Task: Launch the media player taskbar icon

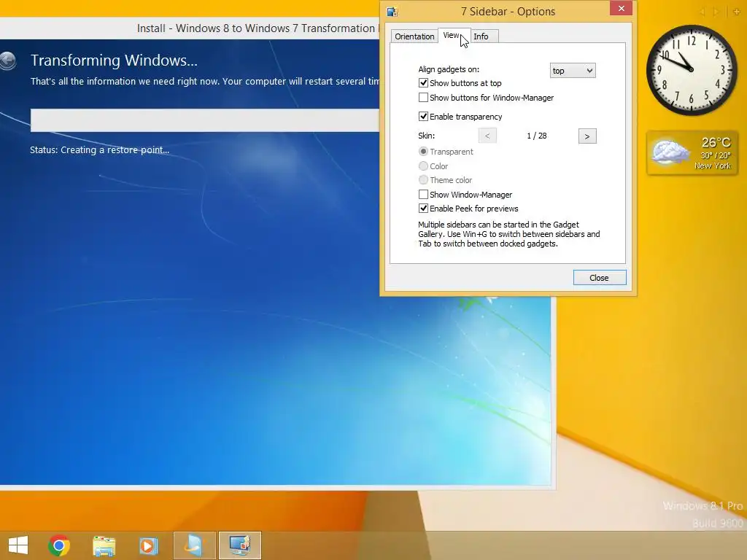Action: pos(148,545)
